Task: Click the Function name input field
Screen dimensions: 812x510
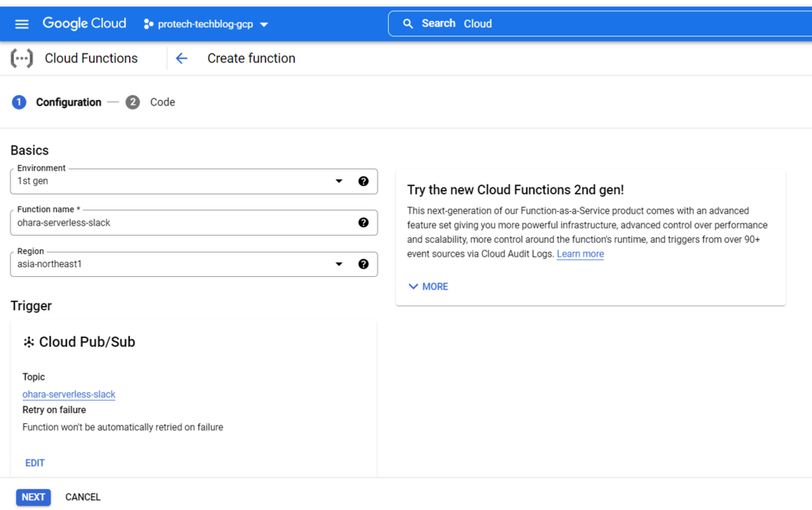Action: [183, 223]
